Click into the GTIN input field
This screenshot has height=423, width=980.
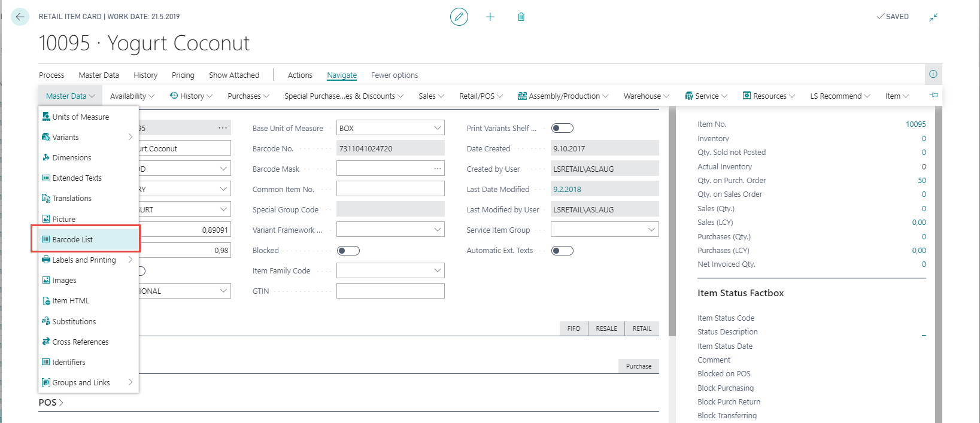tap(390, 291)
